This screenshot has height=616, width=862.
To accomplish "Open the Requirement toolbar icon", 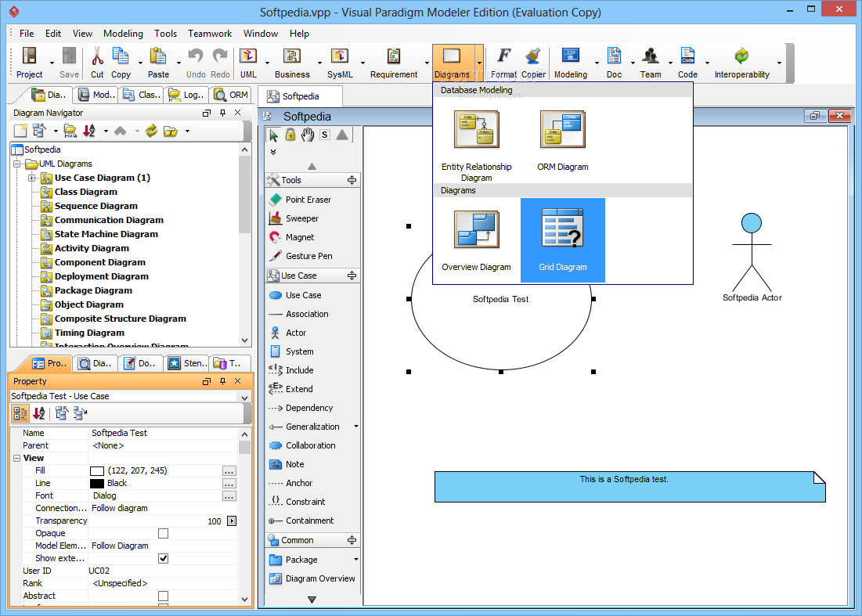I will (394, 56).
